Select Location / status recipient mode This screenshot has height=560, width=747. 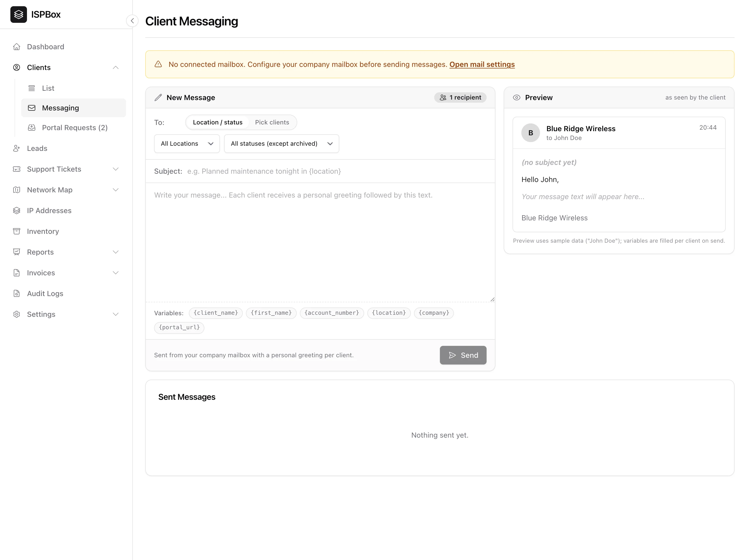click(217, 122)
